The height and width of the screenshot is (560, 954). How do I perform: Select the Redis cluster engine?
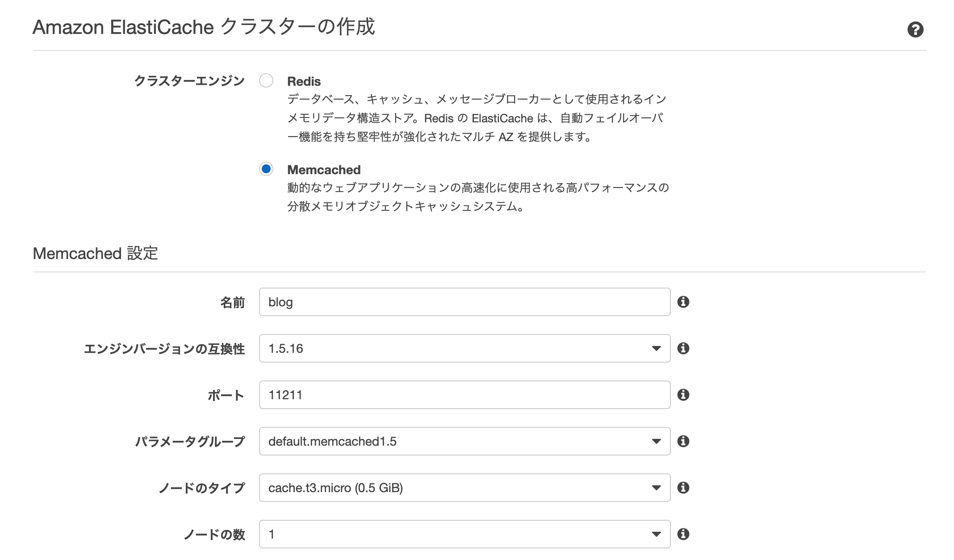(x=266, y=81)
